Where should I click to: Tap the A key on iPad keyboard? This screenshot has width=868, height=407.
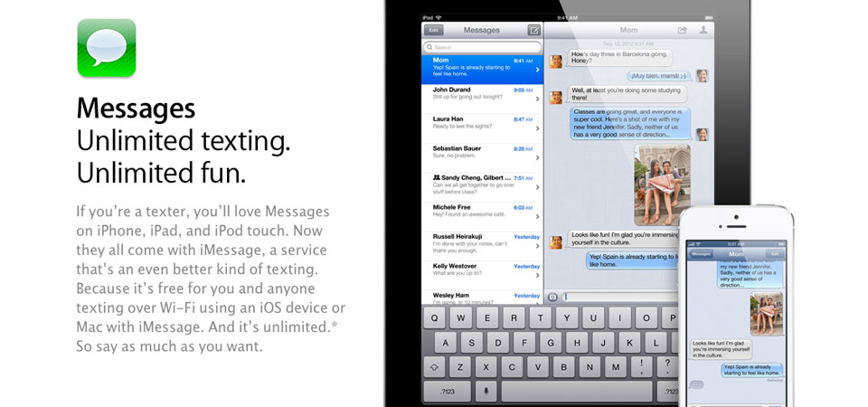pyautogui.click(x=446, y=343)
